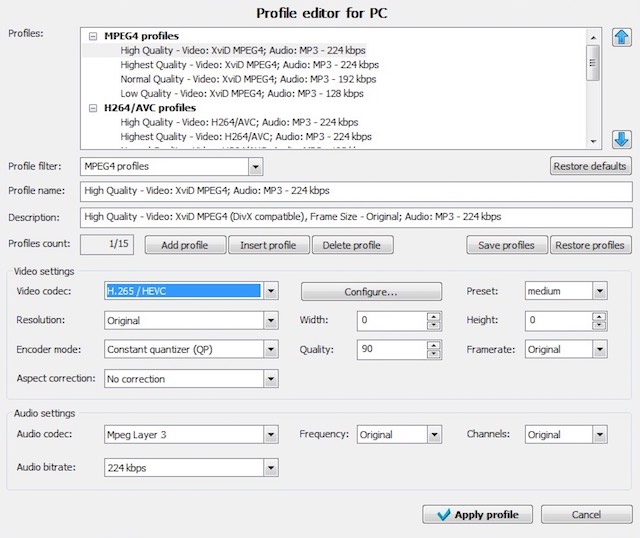Image resolution: width=640 pixels, height=538 pixels.
Task: Open the Audio bitrate dropdown
Action: 271,468
